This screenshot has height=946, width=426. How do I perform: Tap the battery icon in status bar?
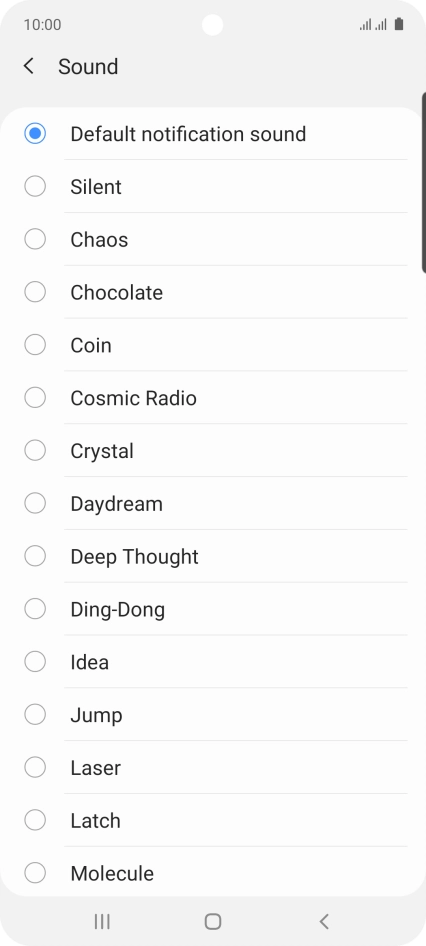399,24
